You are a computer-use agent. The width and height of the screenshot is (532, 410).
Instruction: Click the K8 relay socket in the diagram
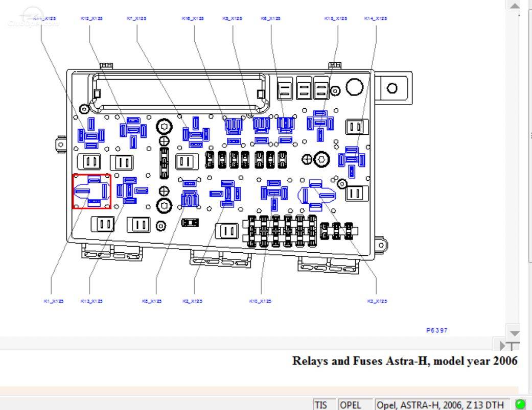pos(190,194)
